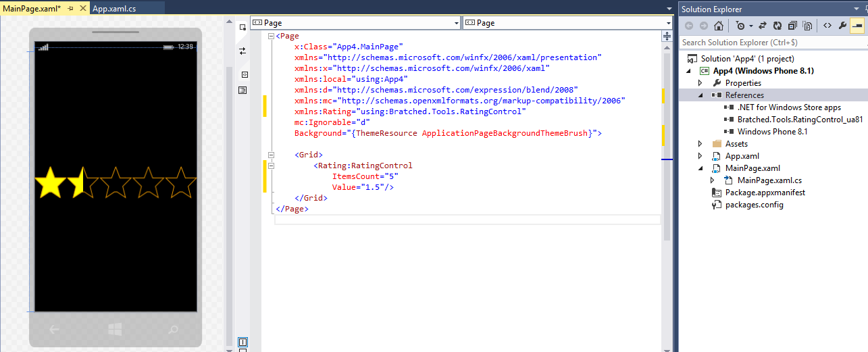Expand the Assets folder
The image size is (868, 352).
click(700, 144)
